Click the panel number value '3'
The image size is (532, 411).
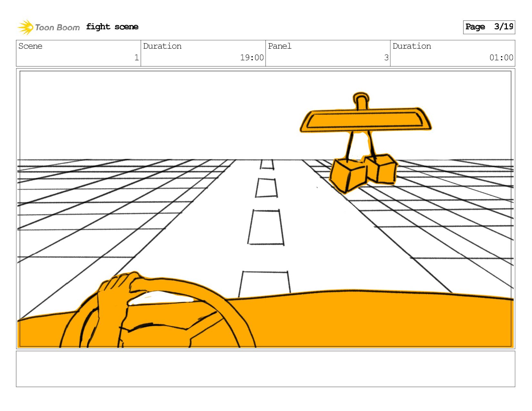[x=386, y=58]
